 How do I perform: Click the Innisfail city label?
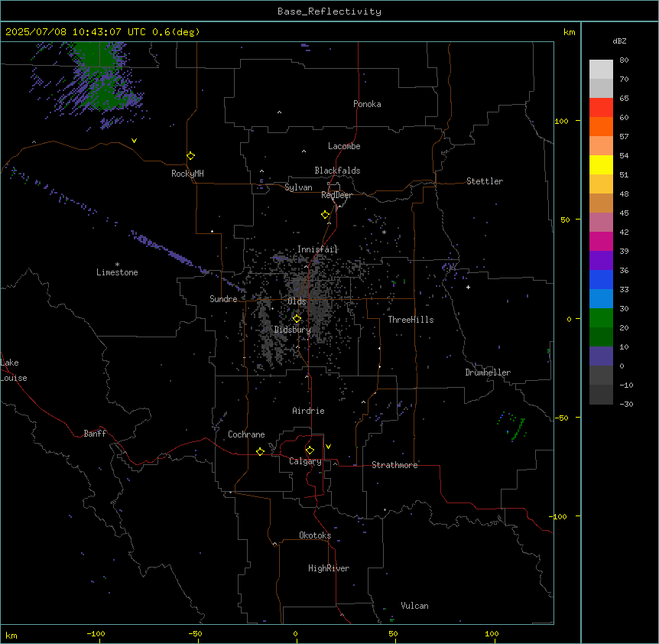317,249
